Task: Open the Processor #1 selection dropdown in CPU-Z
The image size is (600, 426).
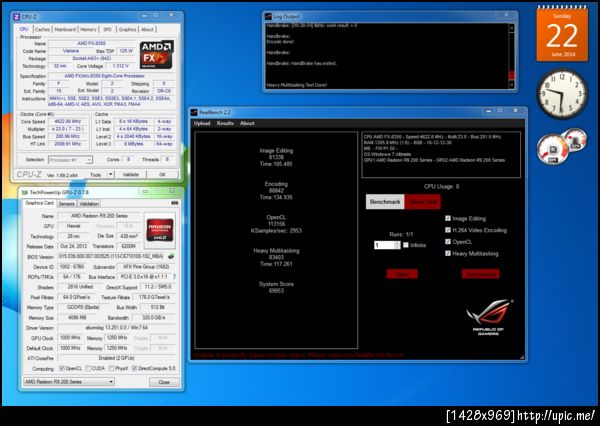Action: tap(70, 160)
